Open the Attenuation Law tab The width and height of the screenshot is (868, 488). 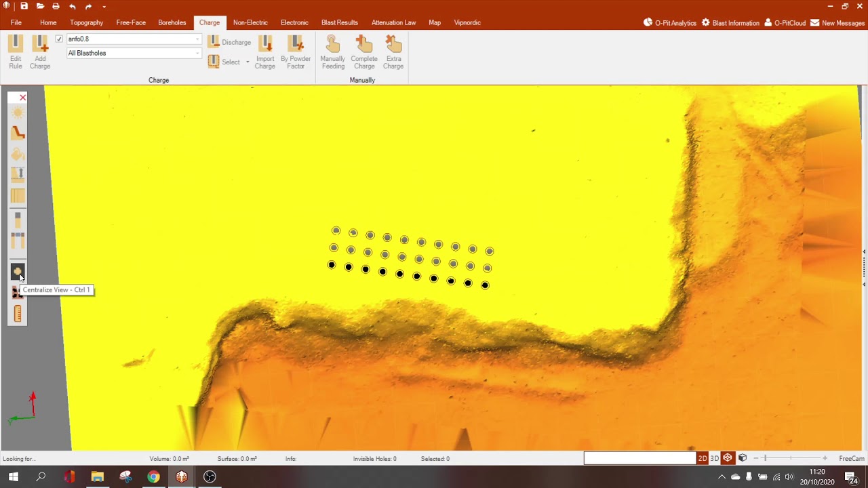[x=393, y=22]
